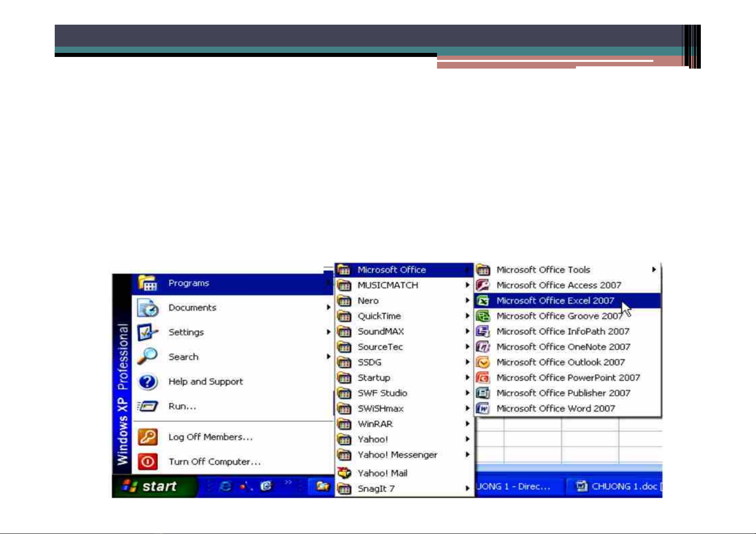Choose Run... from the Start menu
Viewport: 756px width, 534px height.
(x=182, y=406)
